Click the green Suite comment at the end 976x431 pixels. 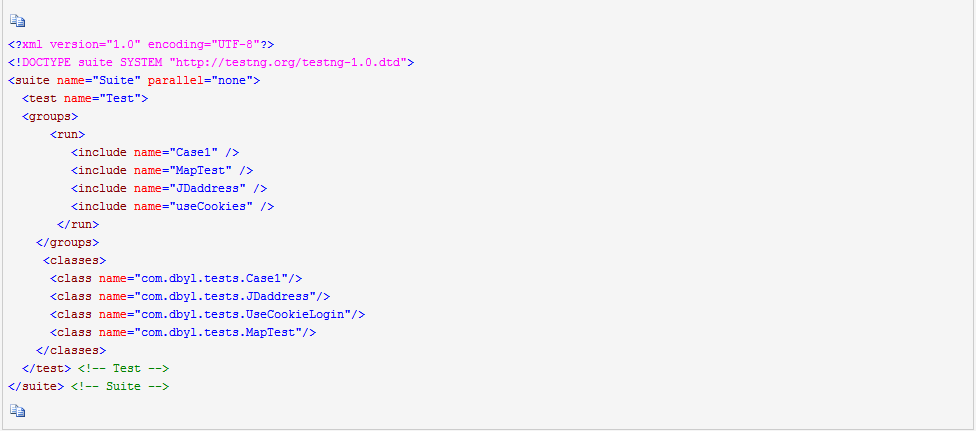coord(120,386)
